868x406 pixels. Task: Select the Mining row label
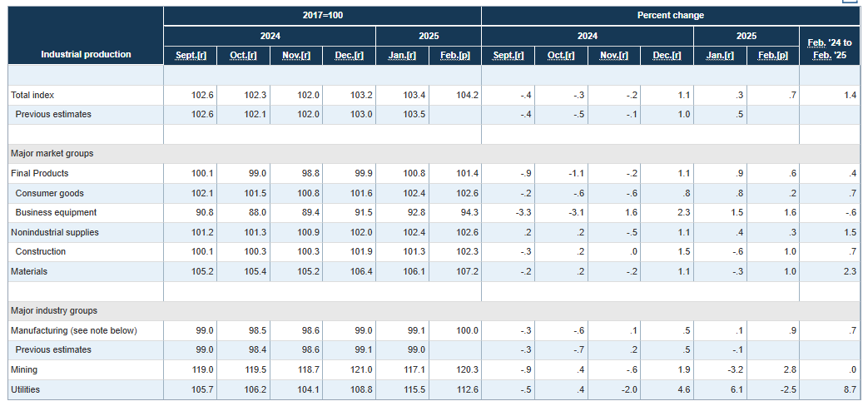click(x=24, y=369)
